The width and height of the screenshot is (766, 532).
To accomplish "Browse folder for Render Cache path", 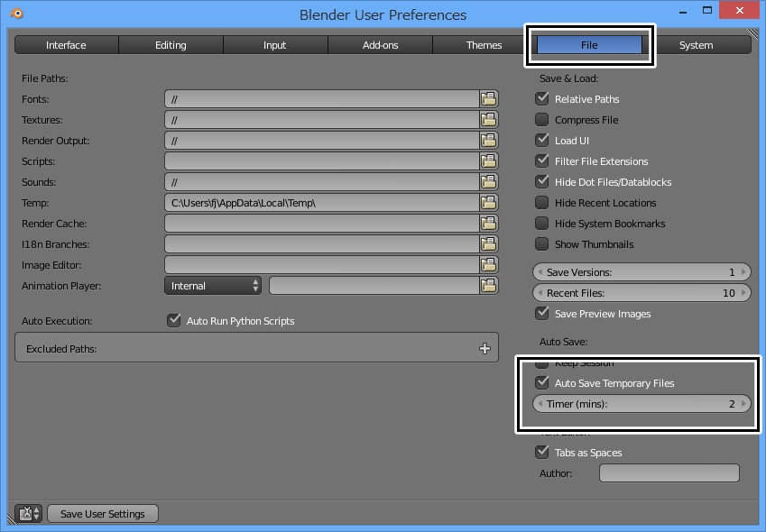I will 488,224.
